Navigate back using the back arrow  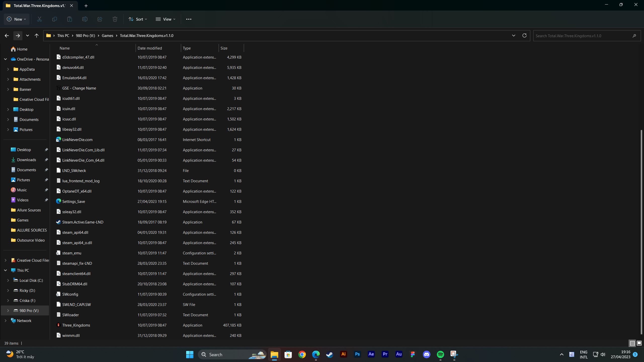[7, 35]
